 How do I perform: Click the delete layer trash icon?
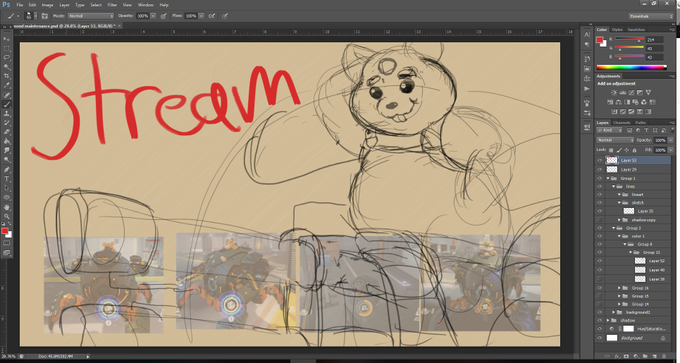coord(664,356)
